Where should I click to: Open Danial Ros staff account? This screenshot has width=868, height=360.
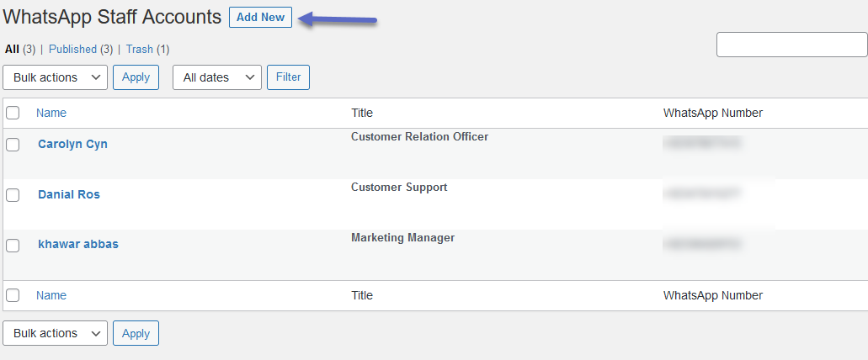(69, 194)
